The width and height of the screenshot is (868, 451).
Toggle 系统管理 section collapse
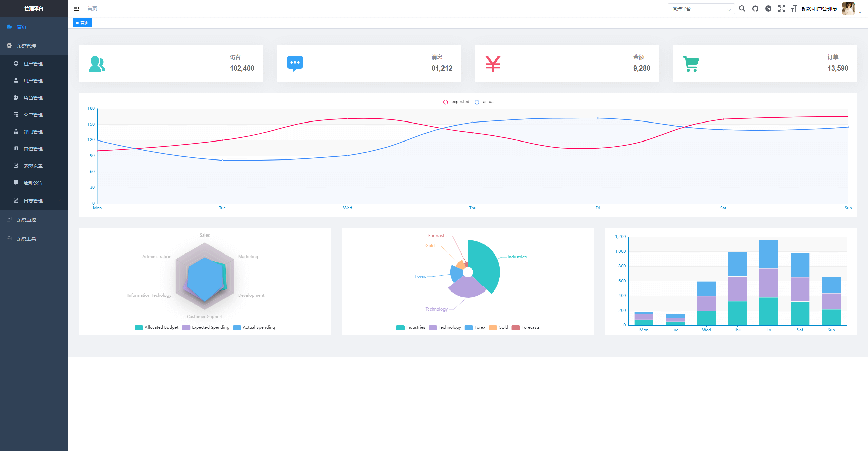pos(59,45)
